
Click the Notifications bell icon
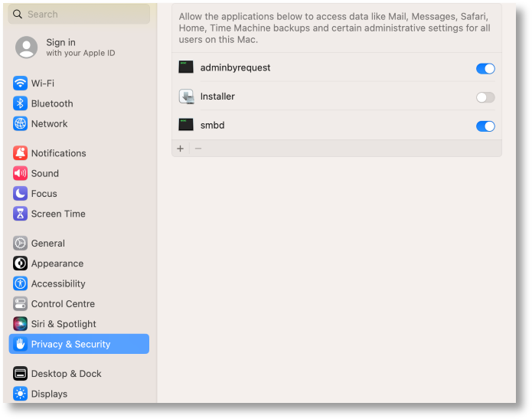[x=20, y=153]
